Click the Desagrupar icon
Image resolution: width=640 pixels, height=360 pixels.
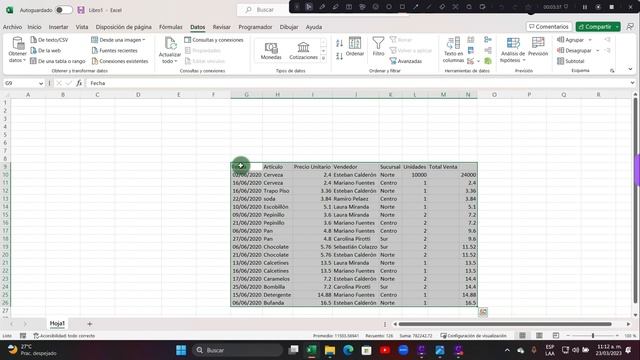pos(561,51)
